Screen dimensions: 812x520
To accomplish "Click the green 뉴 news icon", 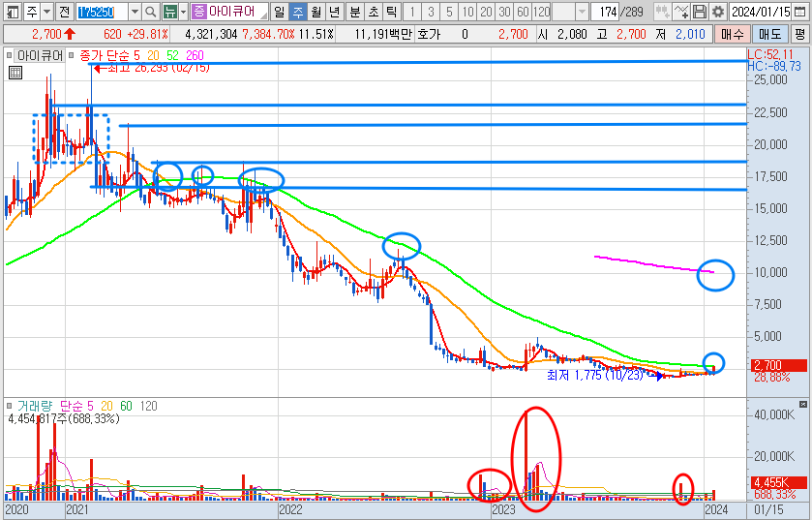I will coord(169,12).
